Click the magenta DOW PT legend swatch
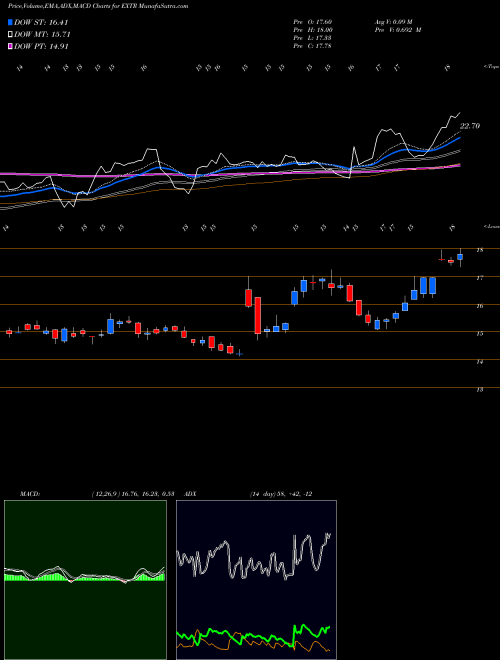 (11, 46)
